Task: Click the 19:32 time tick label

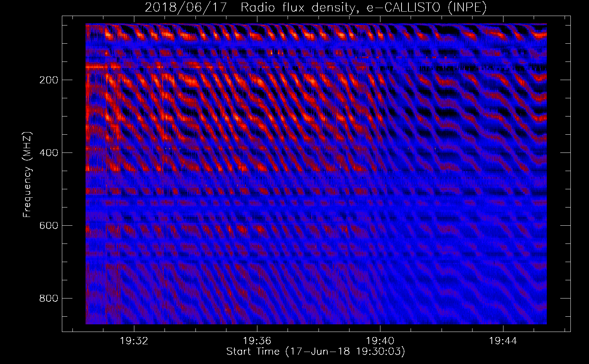Action: coord(134,341)
